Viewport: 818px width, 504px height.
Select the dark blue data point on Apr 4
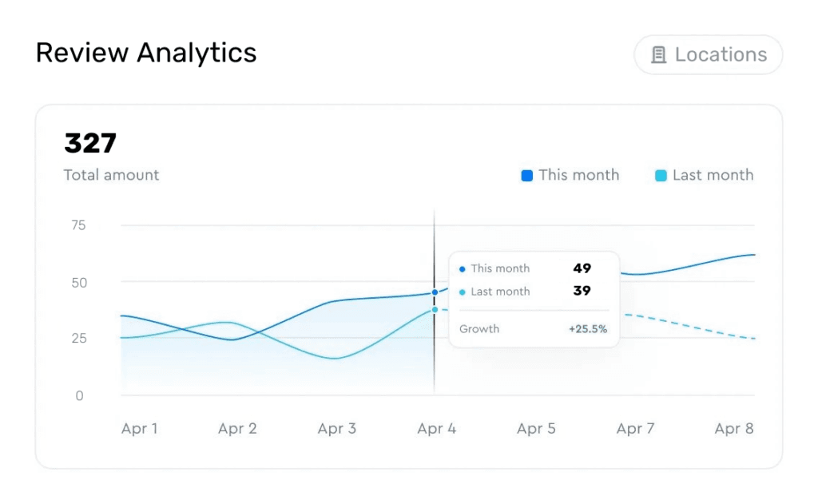(x=435, y=292)
